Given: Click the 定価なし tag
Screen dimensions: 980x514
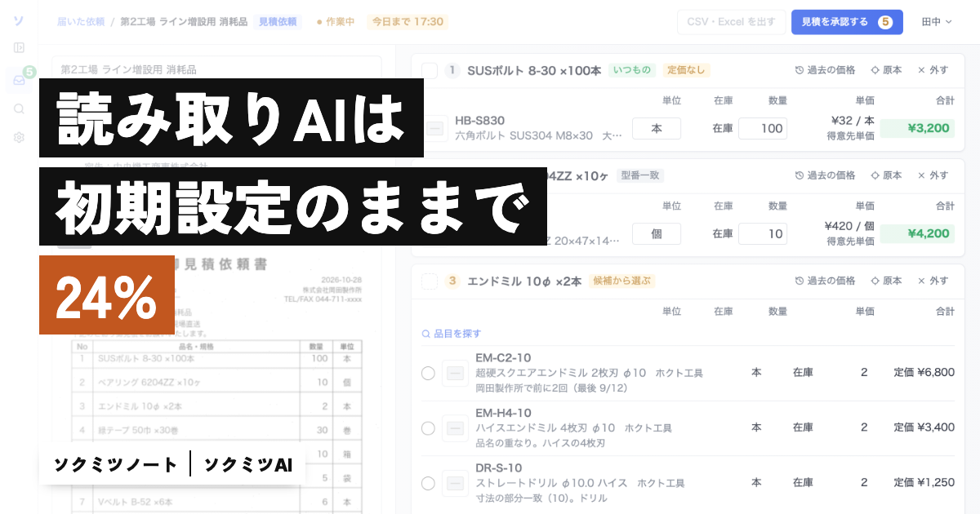Looking at the screenshot, I should 686,70.
